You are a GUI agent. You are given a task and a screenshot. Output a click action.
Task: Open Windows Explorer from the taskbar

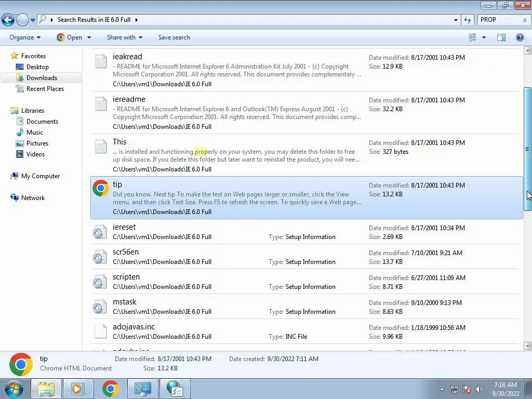point(46,389)
